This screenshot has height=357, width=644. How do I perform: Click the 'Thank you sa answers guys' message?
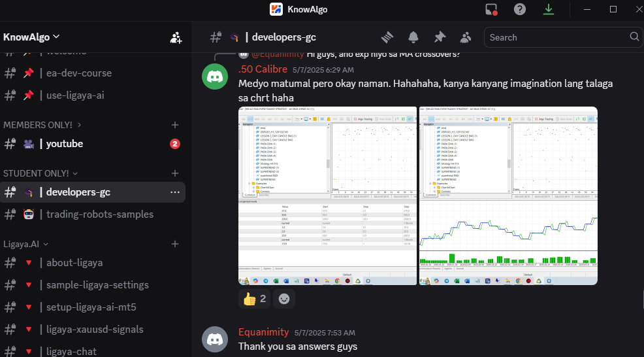tap(298, 347)
